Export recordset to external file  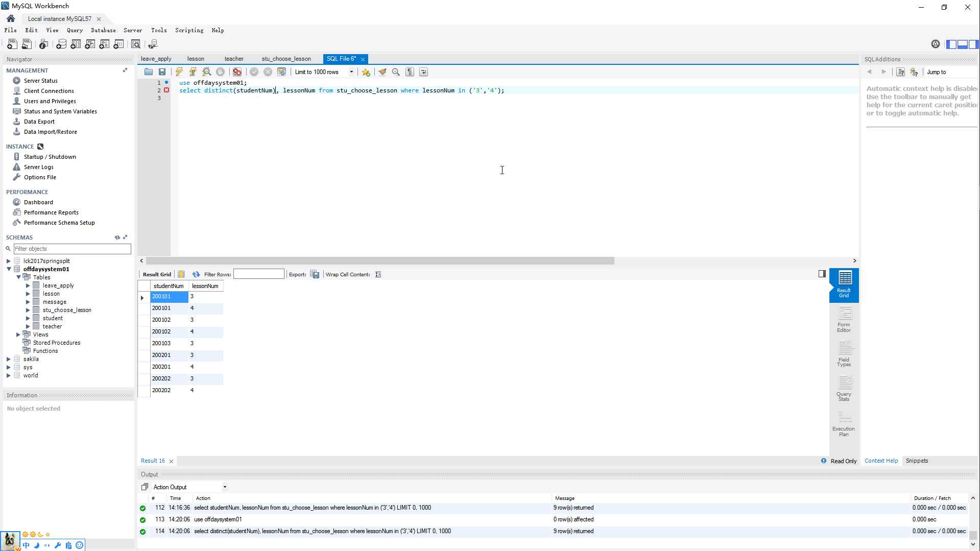pyautogui.click(x=315, y=274)
